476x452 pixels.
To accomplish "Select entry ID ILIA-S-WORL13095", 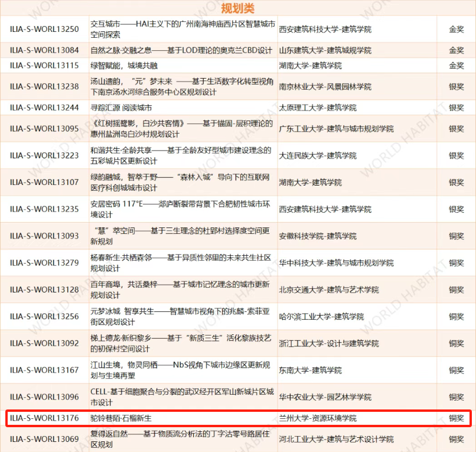I will coord(44,128).
